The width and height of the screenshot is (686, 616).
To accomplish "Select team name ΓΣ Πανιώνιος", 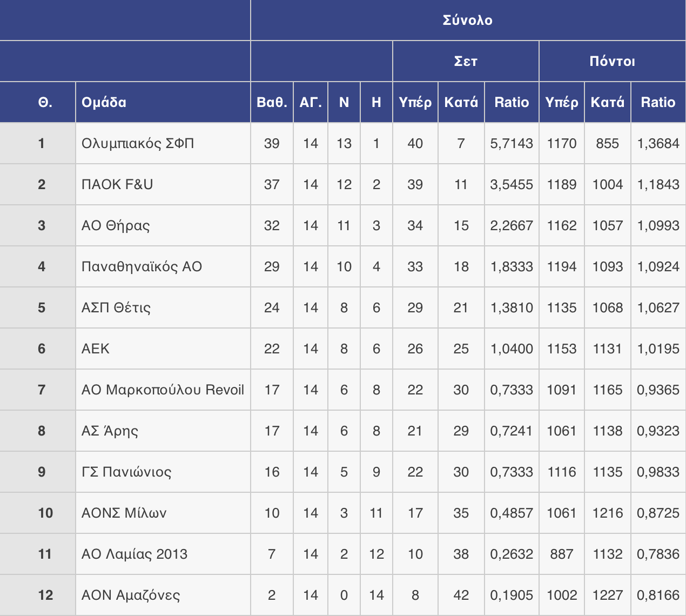I will (126, 472).
